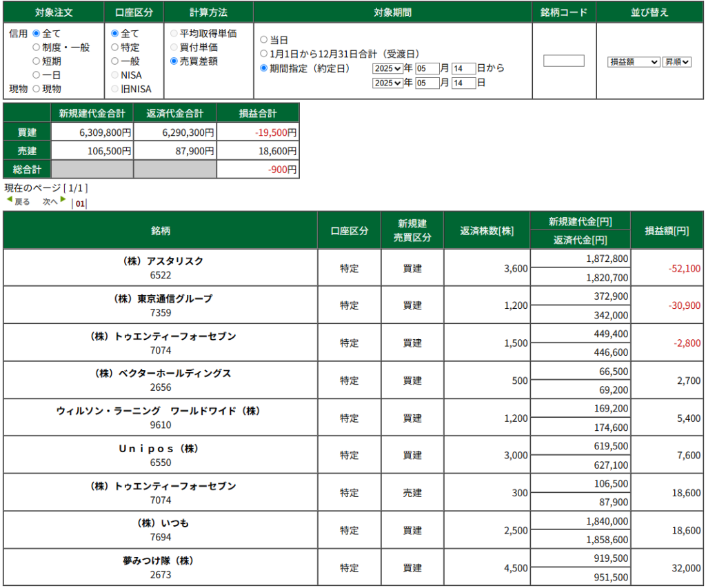Click 返済株数[株] column header
The height and width of the screenshot is (588, 706).
coord(487,230)
